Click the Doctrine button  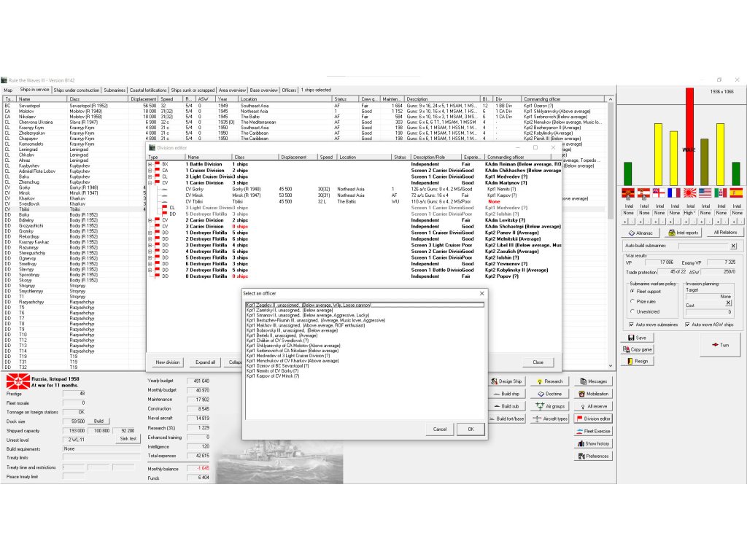tap(549, 394)
